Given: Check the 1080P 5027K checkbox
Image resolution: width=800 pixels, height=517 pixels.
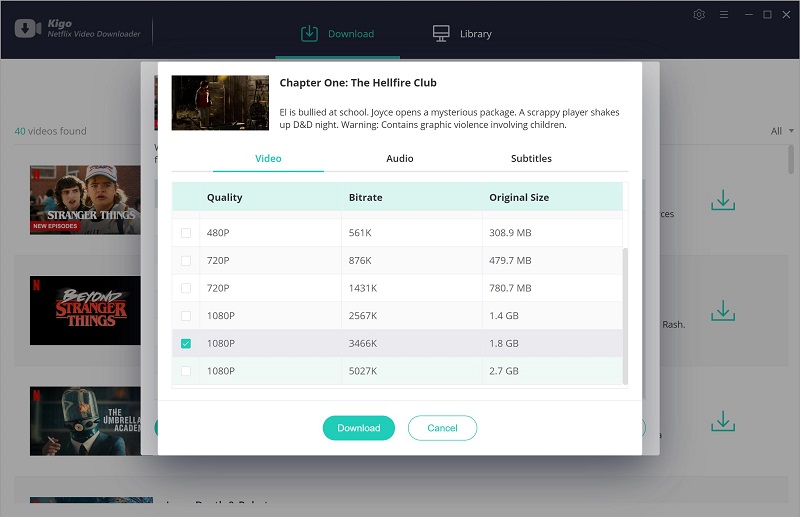Looking at the screenshot, I should pyautogui.click(x=186, y=371).
